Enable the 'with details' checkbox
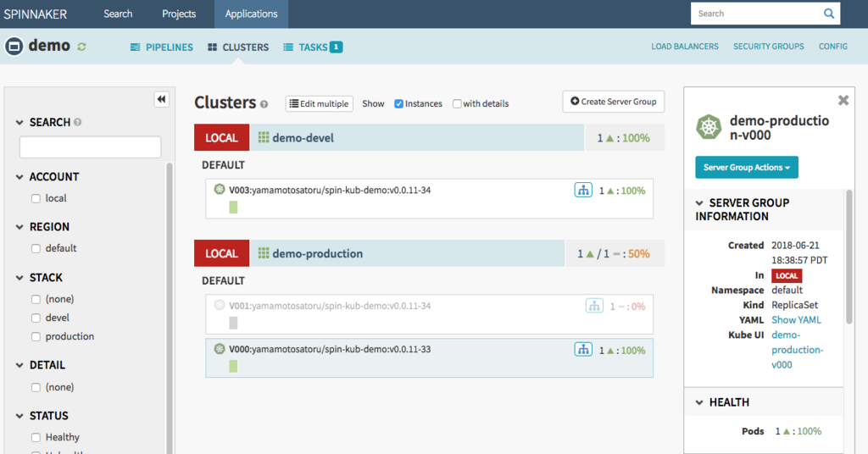Image resolution: width=868 pixels, height=454 pixels. point(457,104)
